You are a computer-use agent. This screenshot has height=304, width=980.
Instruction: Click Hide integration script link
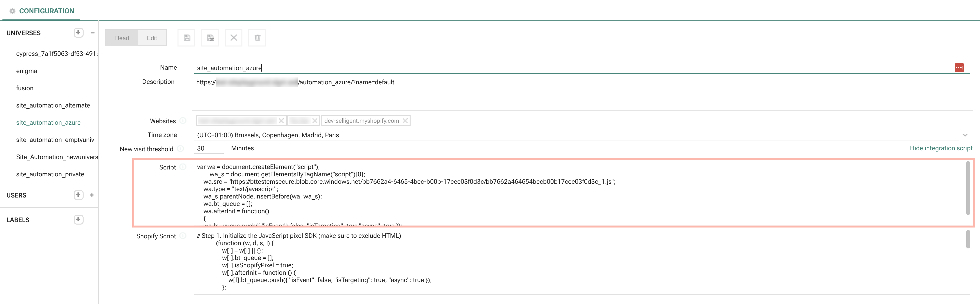point(940,148)
